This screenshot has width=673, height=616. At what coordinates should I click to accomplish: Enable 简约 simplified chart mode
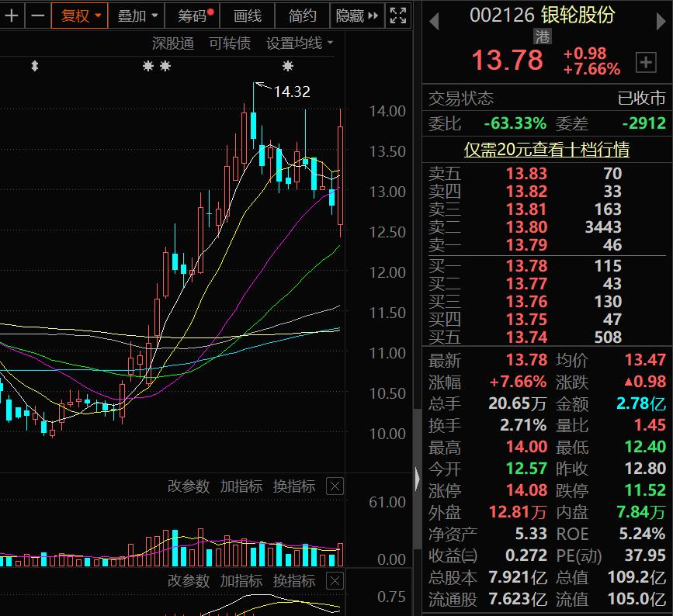(x=301, y=16)
